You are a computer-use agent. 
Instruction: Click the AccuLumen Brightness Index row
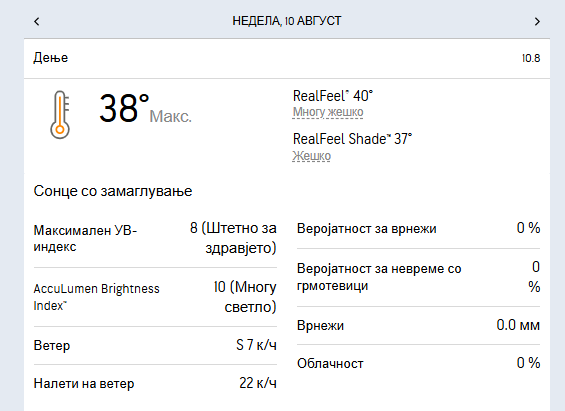155,297
